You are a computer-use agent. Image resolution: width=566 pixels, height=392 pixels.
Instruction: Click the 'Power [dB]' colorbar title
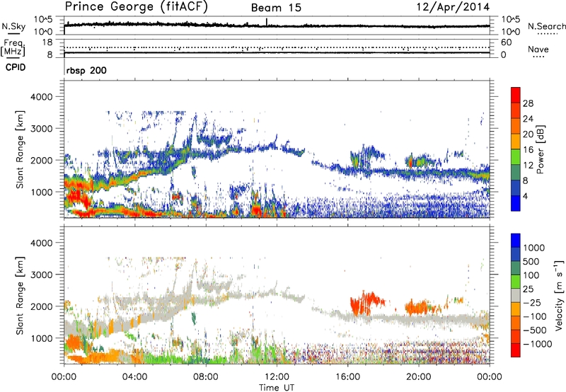coord(540,149)
